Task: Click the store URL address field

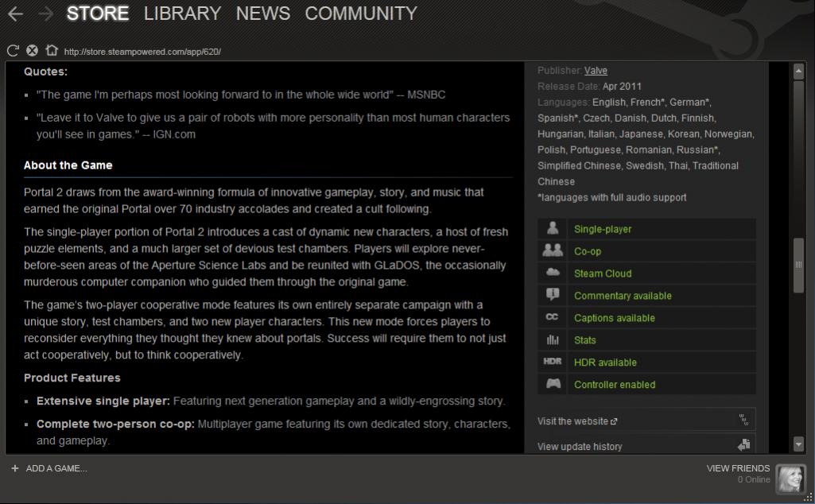Action: (x=142, y=52)
